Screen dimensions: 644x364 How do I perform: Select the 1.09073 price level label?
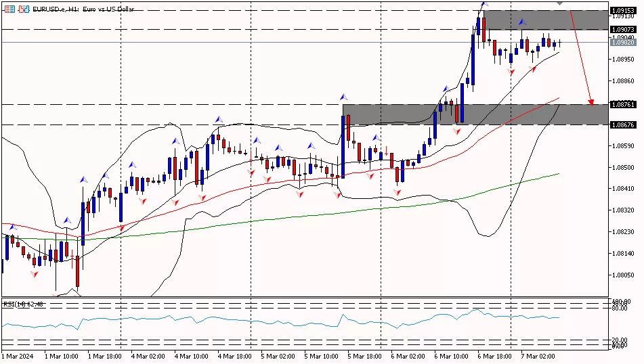point(623,30)
